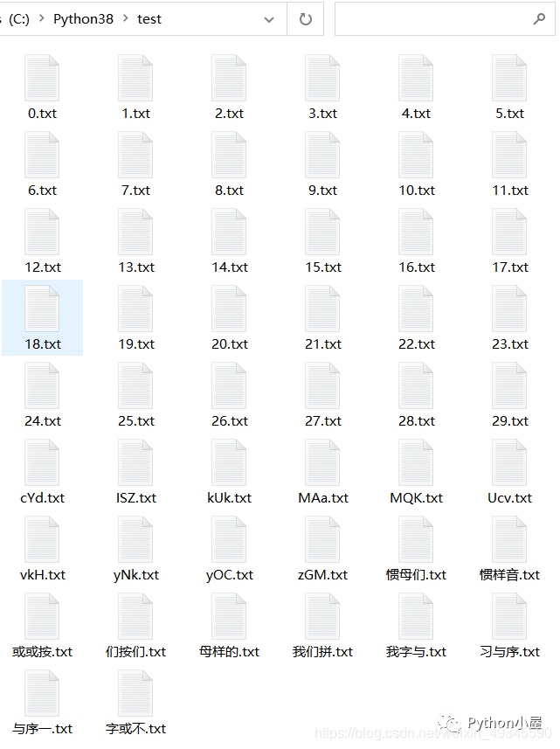Select the 惯母们.txt file icon
This screenshot has height=749, width=560.
click(x=416, y=539)
